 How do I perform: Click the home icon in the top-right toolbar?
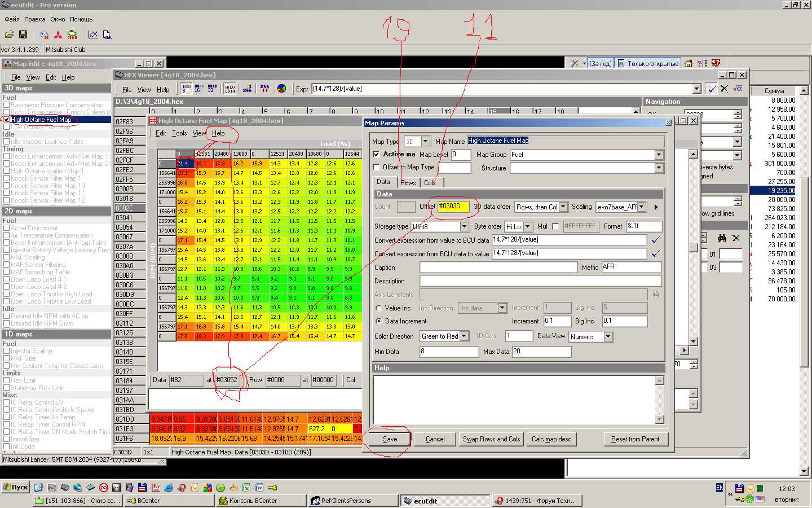(689, 63)
